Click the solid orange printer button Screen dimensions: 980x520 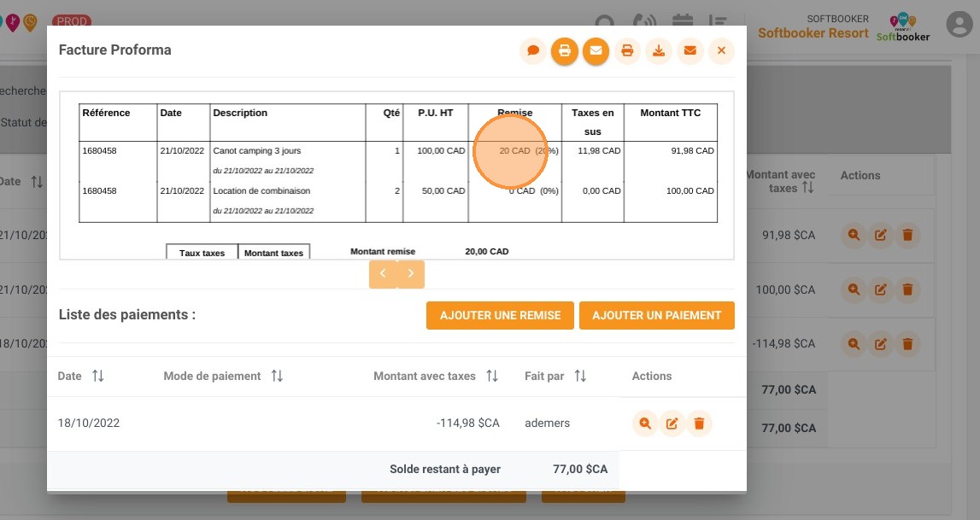point(565,50)
